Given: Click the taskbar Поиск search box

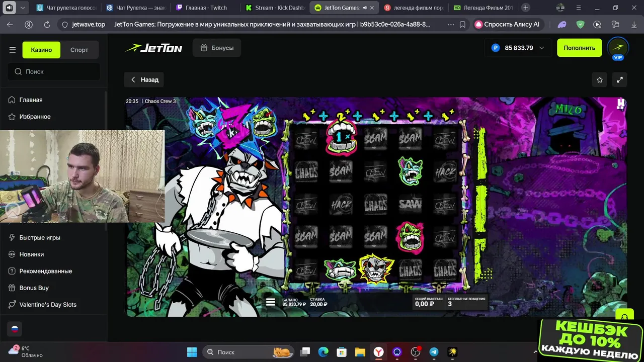Looking at the screenshot, I should point(247,352).
